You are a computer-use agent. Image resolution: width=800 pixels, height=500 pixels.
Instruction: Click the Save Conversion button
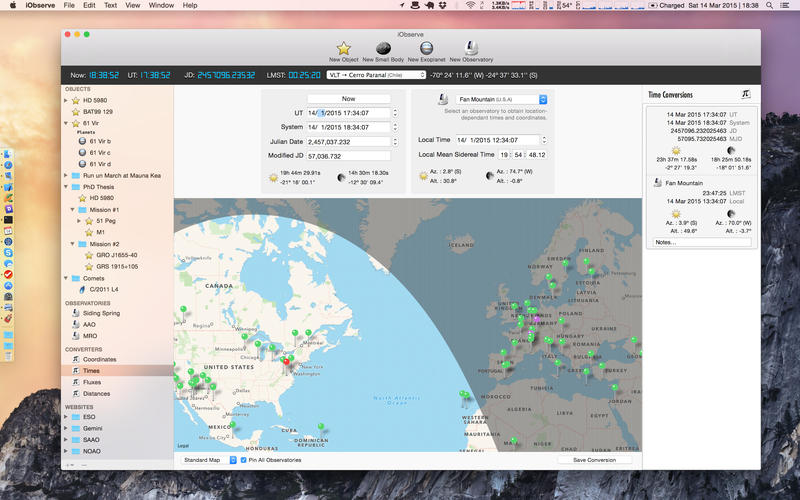(594, 460)
